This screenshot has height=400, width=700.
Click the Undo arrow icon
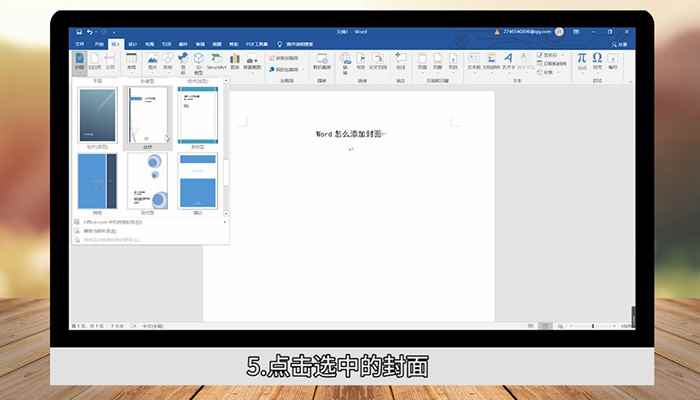coord(90,32)
